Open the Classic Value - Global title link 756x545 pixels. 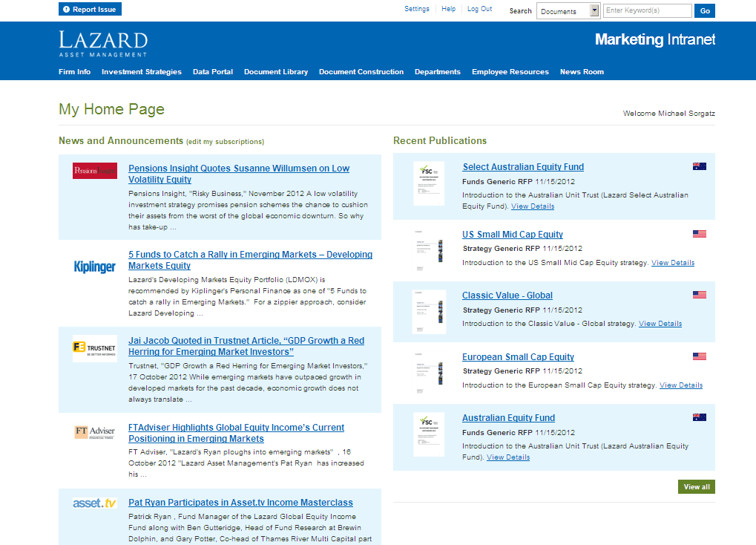click(x=507, y=296)
